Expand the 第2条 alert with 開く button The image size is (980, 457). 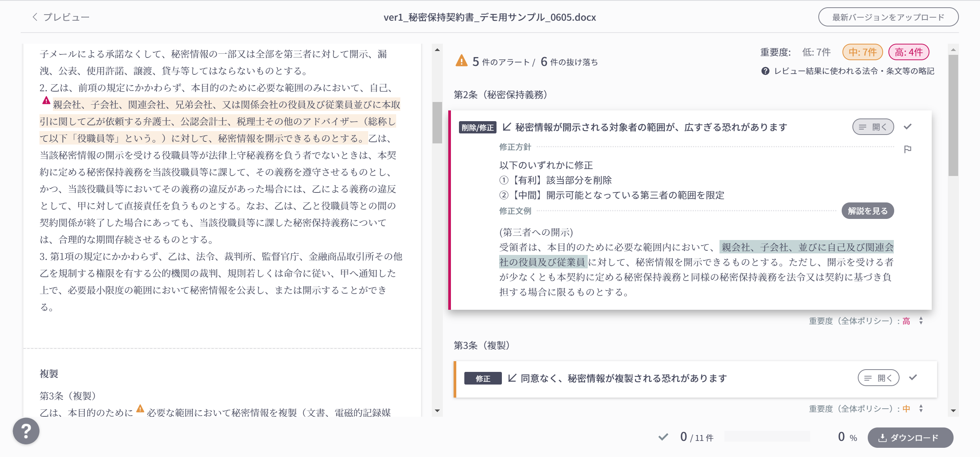pyautogui.click(x=873, y=127)
